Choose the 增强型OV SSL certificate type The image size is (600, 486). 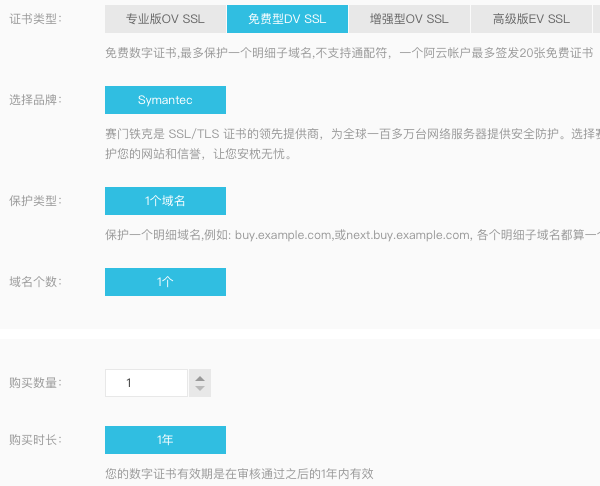(x=409, y=19)
